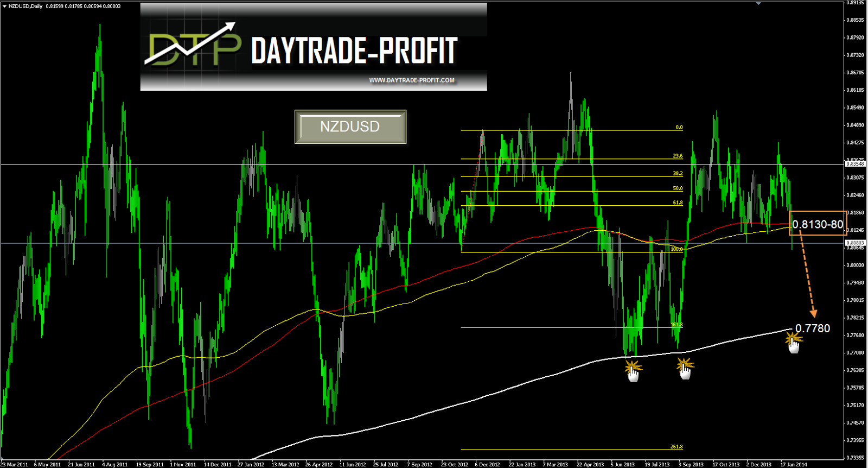Click the 0.80803 current price tag
Image resolution: width=868 pixels, height=468 pixels.
pyautogui.click(x=856, y=243)
